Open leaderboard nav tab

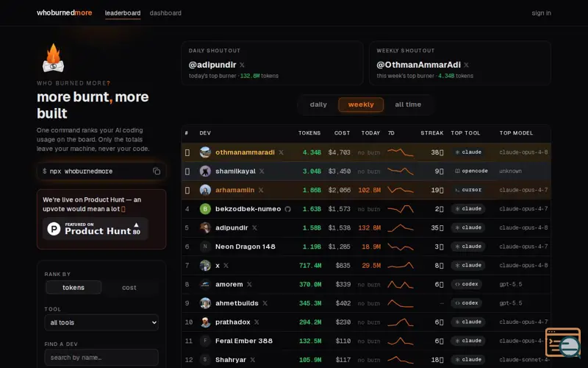123,13
